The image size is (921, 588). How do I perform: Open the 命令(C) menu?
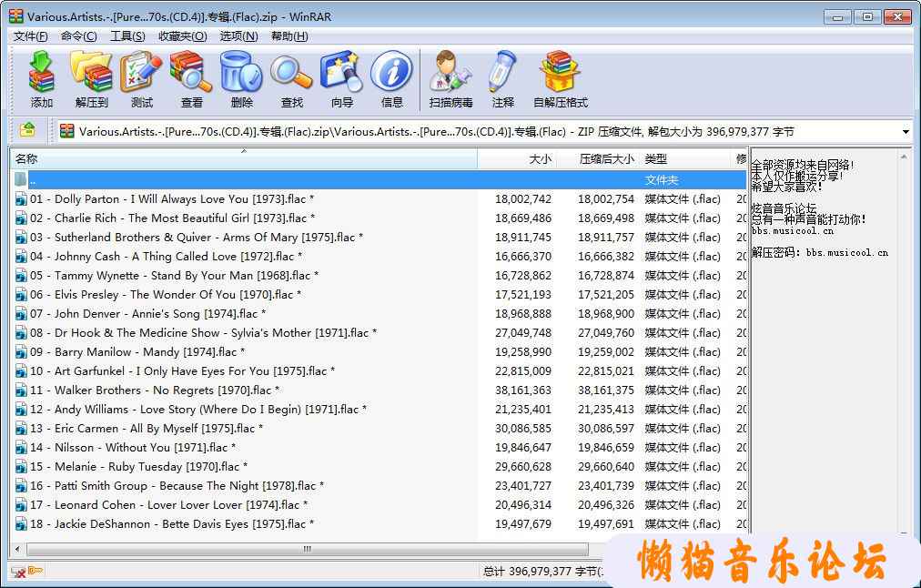coord(78,36)
